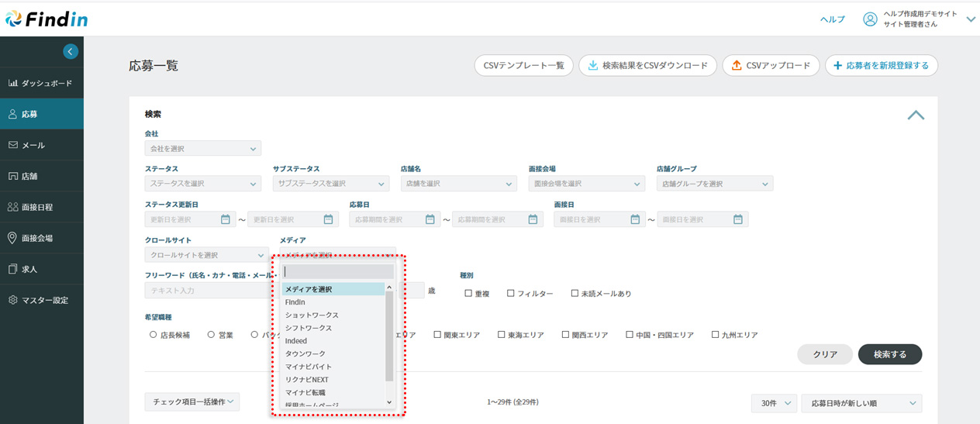The width and height of the screenshot is (980, 424).
Task: Open calendar for ステータス更新日 start date
Action: coord(226,219)
